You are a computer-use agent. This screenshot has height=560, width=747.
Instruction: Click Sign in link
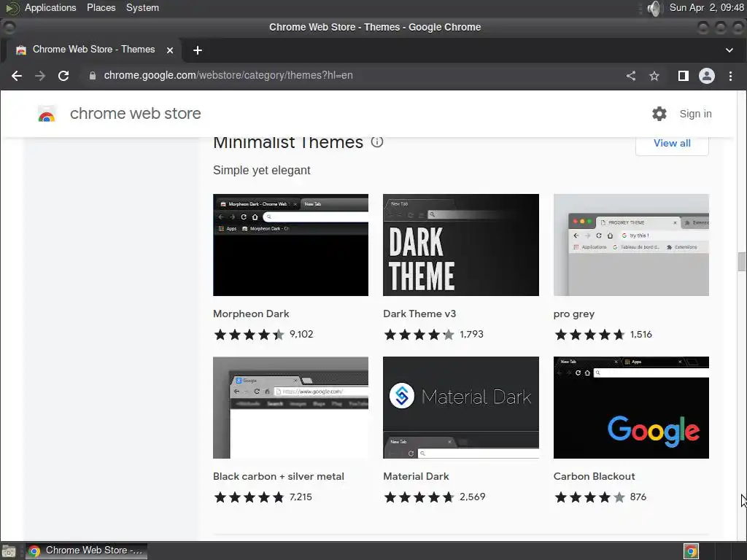click(x=695, y=114)
